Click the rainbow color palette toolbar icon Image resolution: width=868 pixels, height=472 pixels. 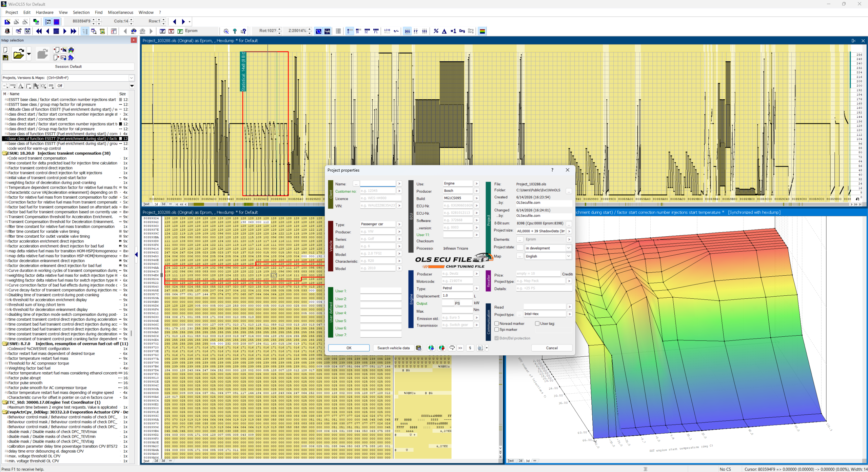coord(482,31)
